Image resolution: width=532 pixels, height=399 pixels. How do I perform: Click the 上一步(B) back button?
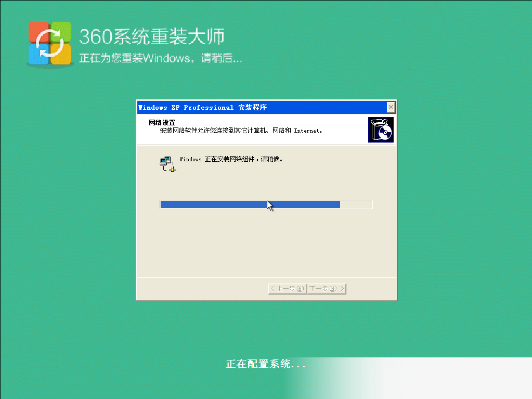pos(288,289)
